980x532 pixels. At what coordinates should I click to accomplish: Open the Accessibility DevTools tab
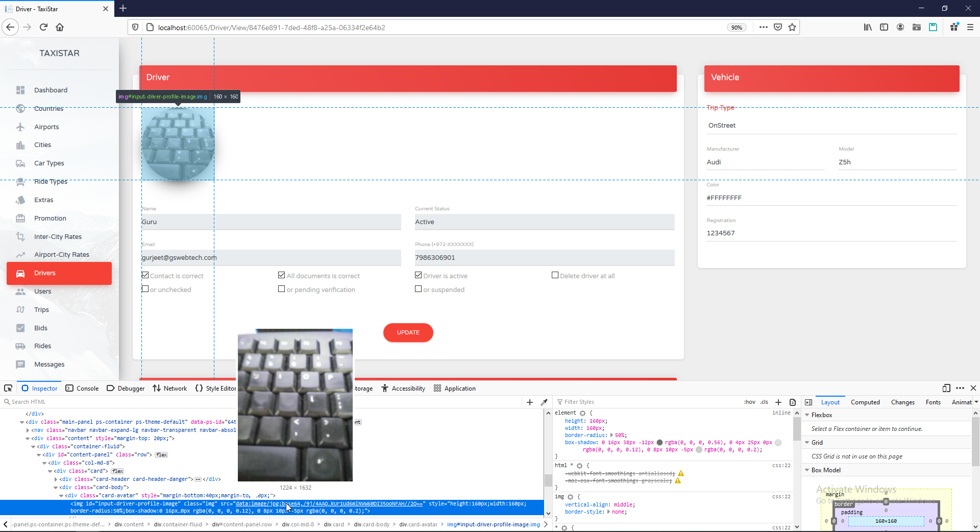403,389
